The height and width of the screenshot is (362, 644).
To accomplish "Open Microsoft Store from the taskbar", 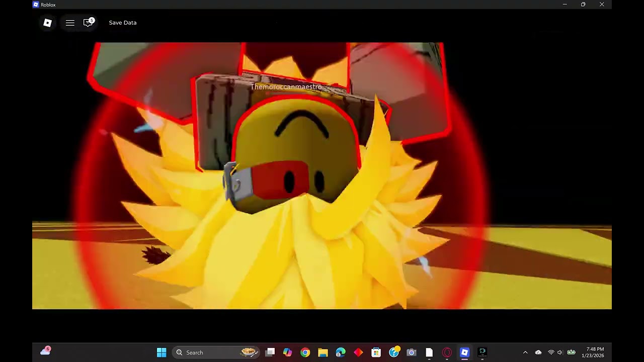I will 376,352.
